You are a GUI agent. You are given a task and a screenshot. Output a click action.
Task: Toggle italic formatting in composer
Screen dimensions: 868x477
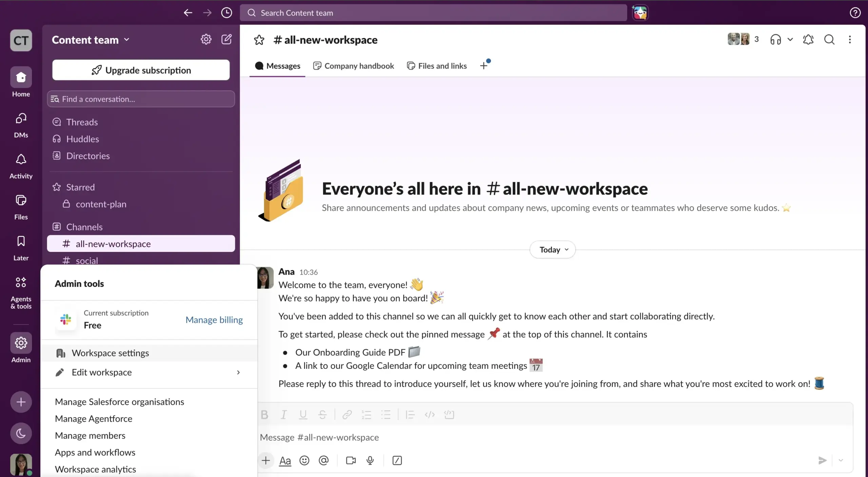(x=284, y=415)
